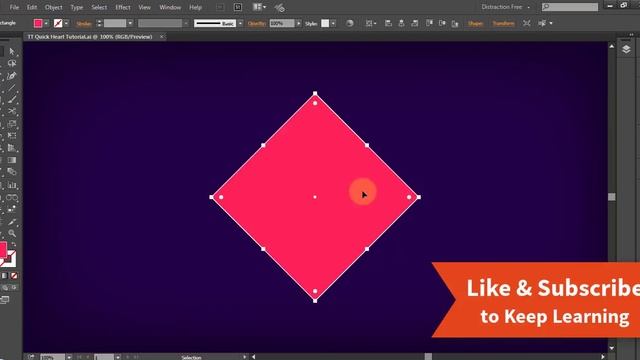Image resolution: width=640 pixels, height=360 pixels.
Task: Open stroke weight dropdown
Action: [x=130, y=24]
